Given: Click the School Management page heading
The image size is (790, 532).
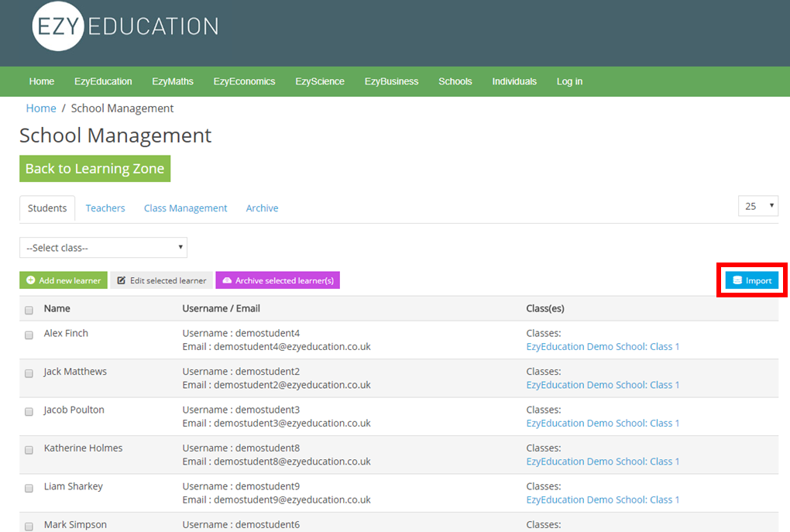Looking at the screenshot, I should click(115, 136).
